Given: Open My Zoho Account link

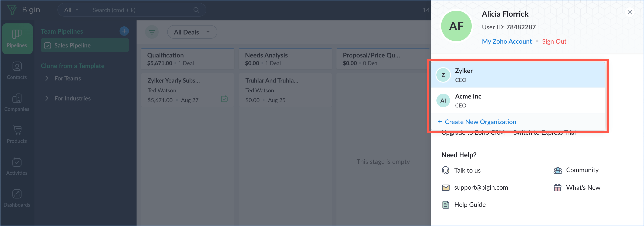Looking at the screenshot, I should click(x=506, y=41).
